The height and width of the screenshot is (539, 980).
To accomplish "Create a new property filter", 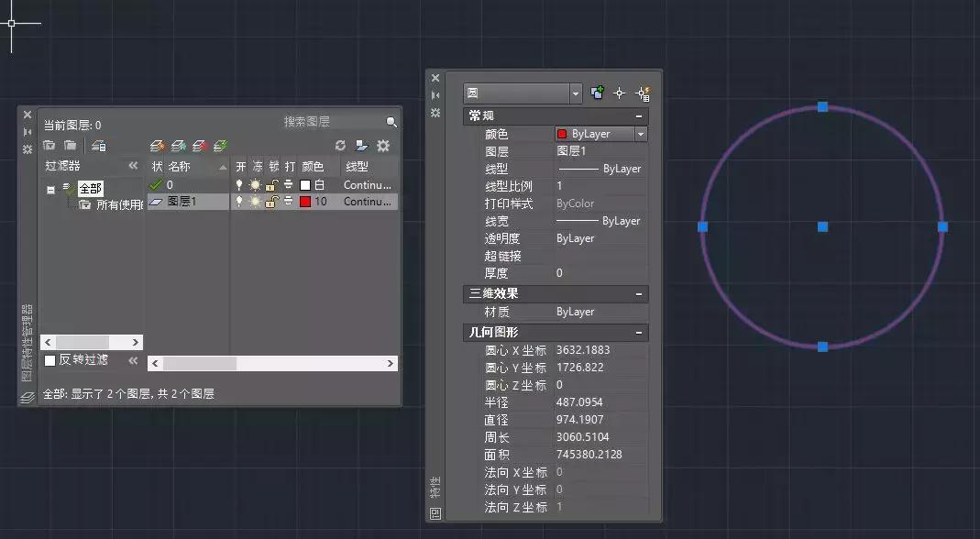I will tap(50, 145).
